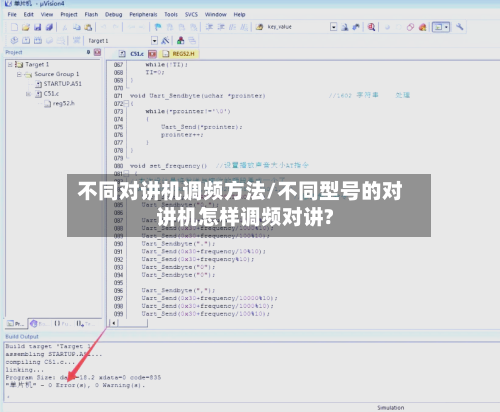
Task: Click the Open file folder icon
Action: tap(26, 27)
